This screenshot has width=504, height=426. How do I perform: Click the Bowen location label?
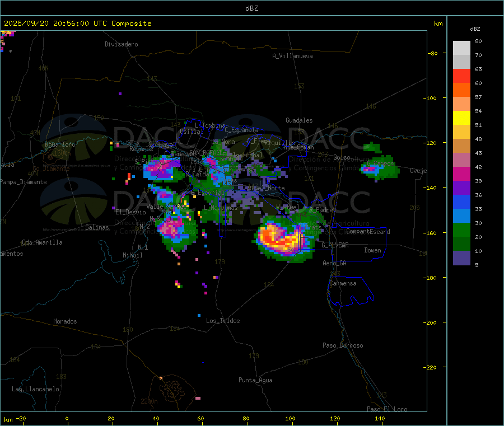click(372, 250)
